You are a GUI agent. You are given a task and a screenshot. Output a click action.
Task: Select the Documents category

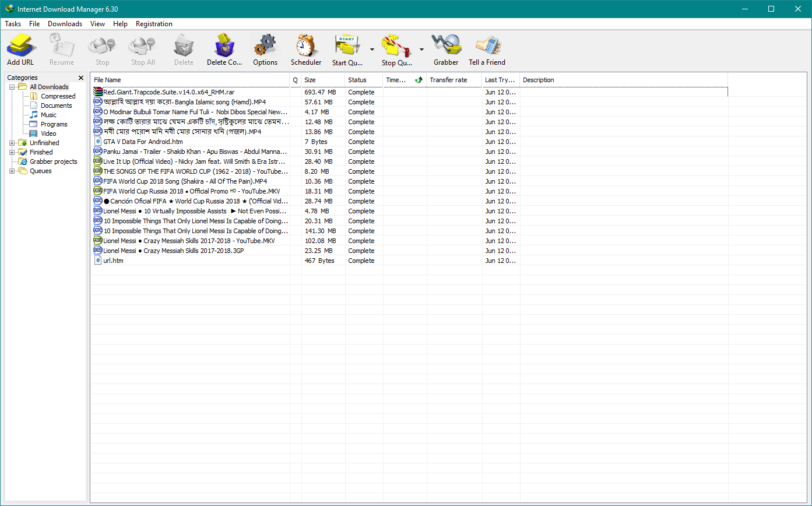[57, 106]
